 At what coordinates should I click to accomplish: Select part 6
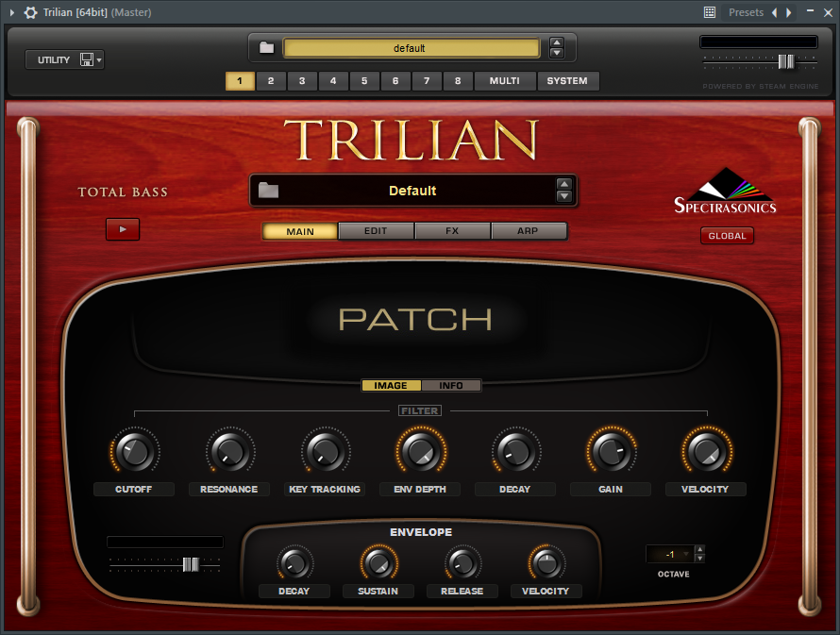tap(395, 81)
